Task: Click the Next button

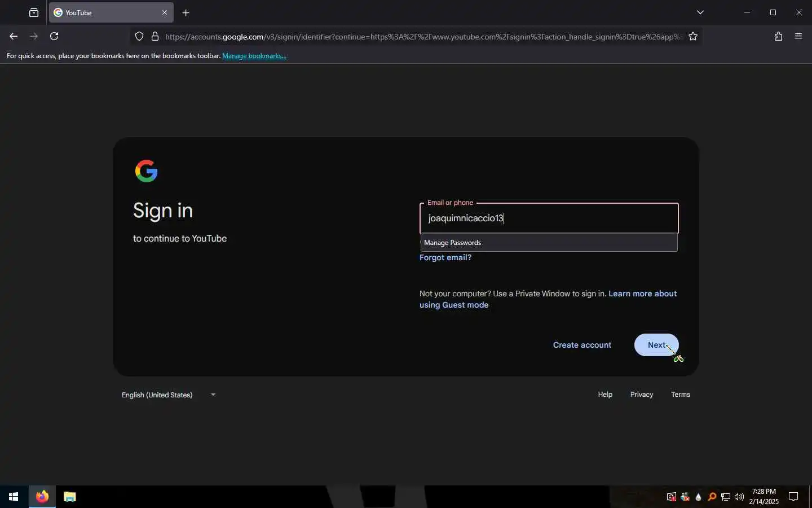Action: coord(656,345)
